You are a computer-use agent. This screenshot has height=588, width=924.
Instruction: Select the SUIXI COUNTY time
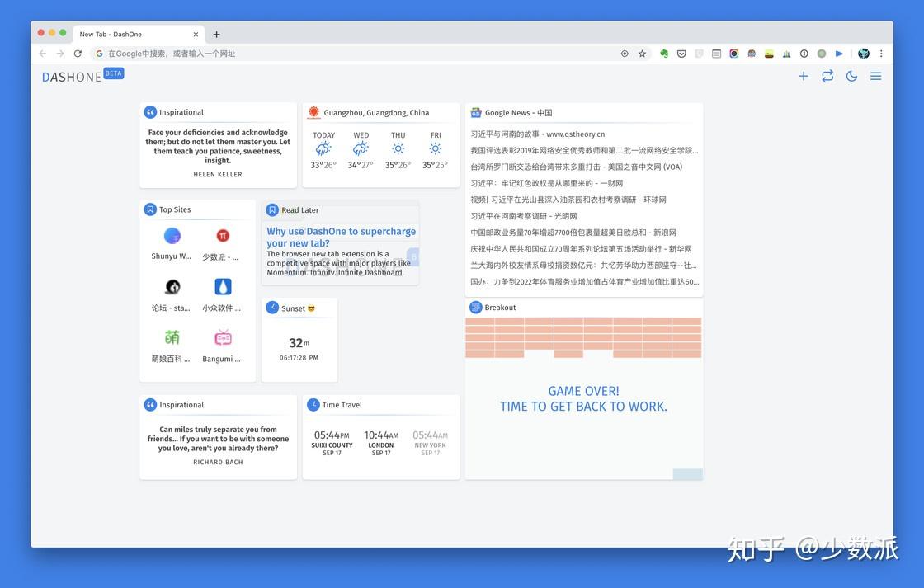(332, 443)
